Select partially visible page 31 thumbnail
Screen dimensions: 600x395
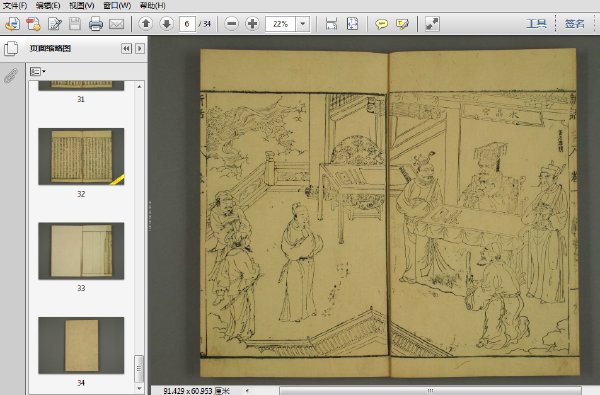(x=81, y=85)
